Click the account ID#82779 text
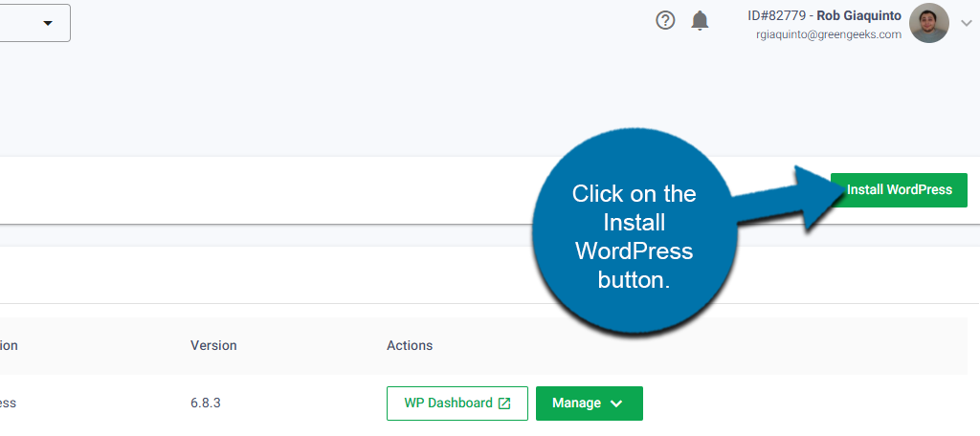980x436 pixels. 776,15
